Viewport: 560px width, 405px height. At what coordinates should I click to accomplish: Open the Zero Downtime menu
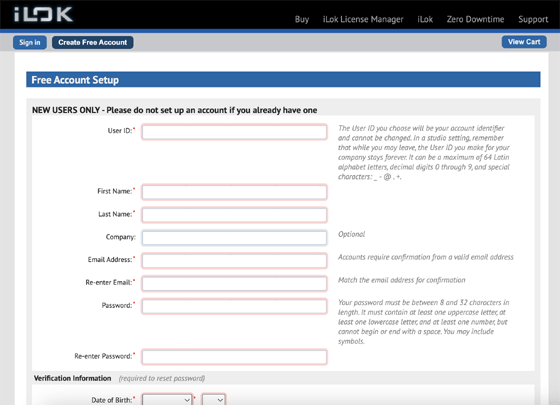[475, 19]
